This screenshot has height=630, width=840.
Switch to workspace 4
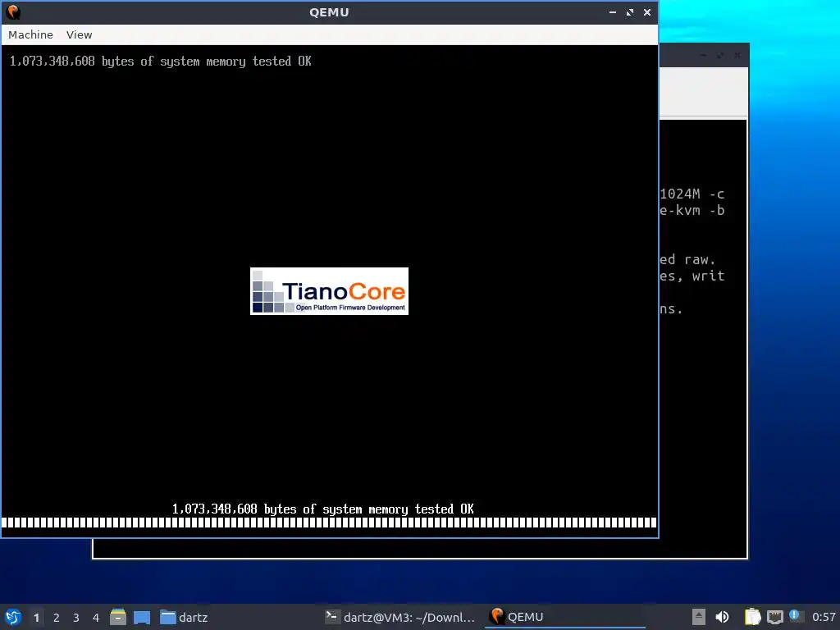[x=96, y=618]
